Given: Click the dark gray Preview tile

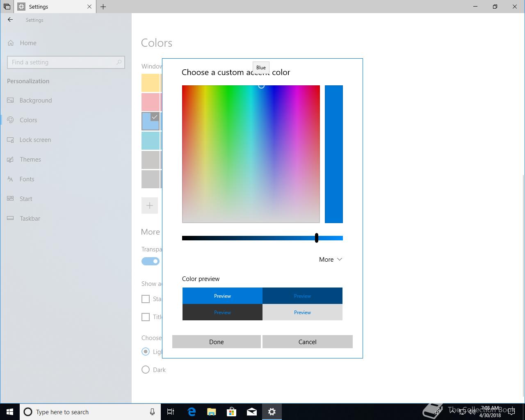Looking at the screenshot, I should 222,312.
